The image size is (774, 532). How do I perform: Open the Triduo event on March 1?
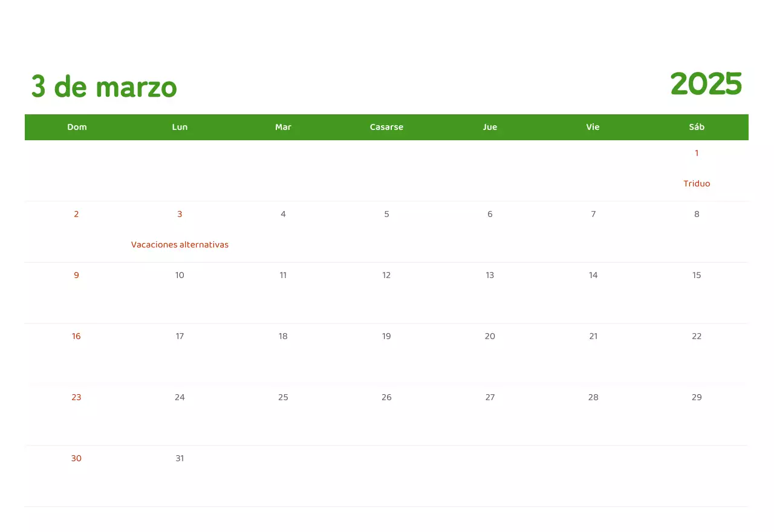(x=697, y=183)
